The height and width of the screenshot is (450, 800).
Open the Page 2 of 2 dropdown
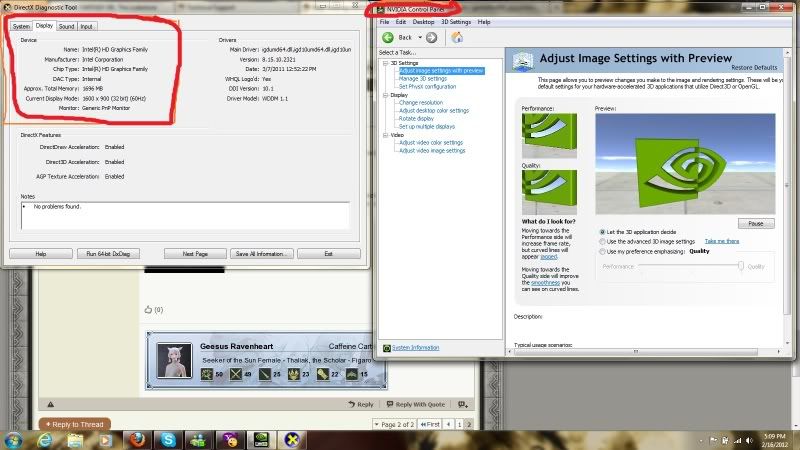click(394, 424)
